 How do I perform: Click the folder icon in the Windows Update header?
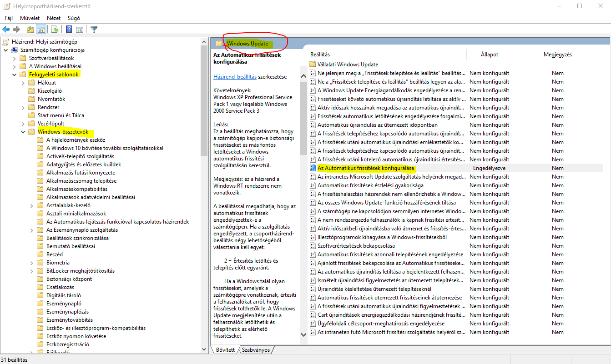(x=219, y=44)
